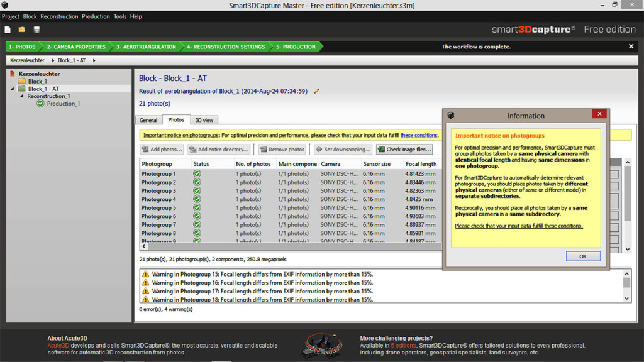Sort by the Sensor size column header

380,164
